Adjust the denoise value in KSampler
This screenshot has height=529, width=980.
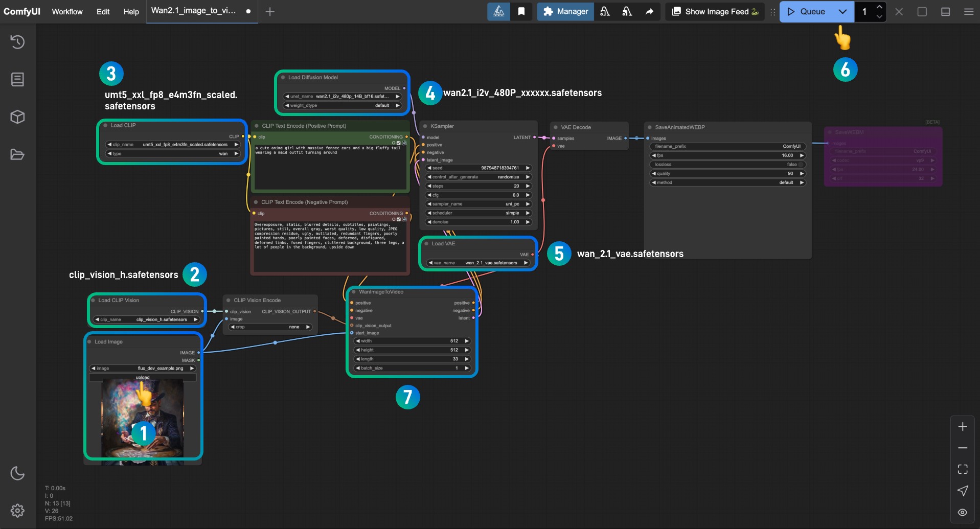click(x=478, y=222)
